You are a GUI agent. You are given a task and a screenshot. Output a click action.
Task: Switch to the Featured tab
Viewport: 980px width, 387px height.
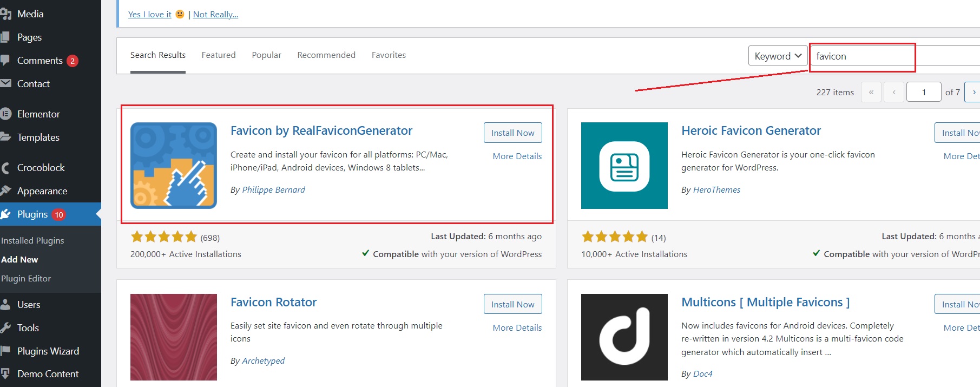219,55
